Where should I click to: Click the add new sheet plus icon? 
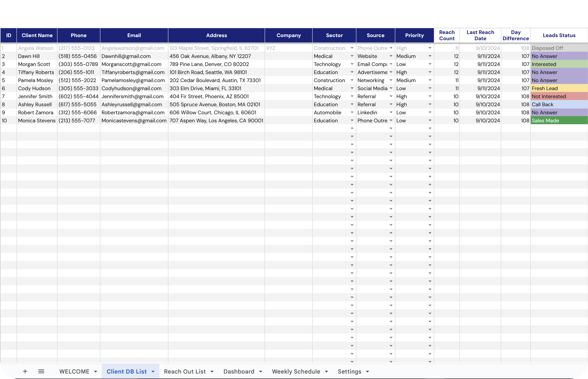(x=25, y=371)
